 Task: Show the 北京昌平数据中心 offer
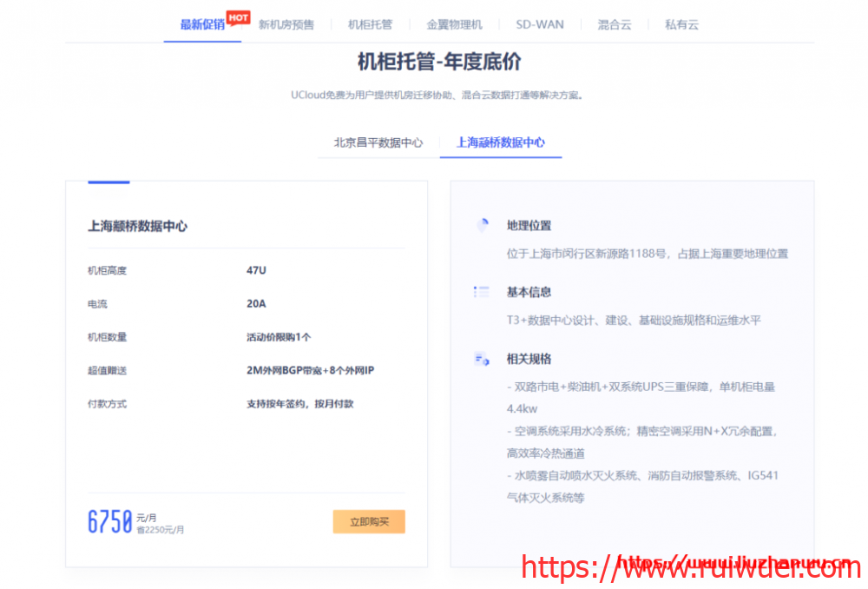pyautogui.click(x=378, y=142)
